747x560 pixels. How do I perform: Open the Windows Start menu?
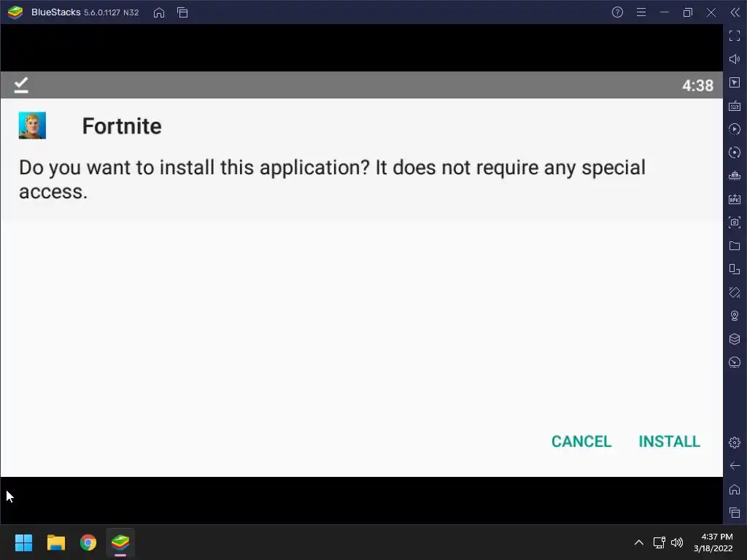point(23,542)
